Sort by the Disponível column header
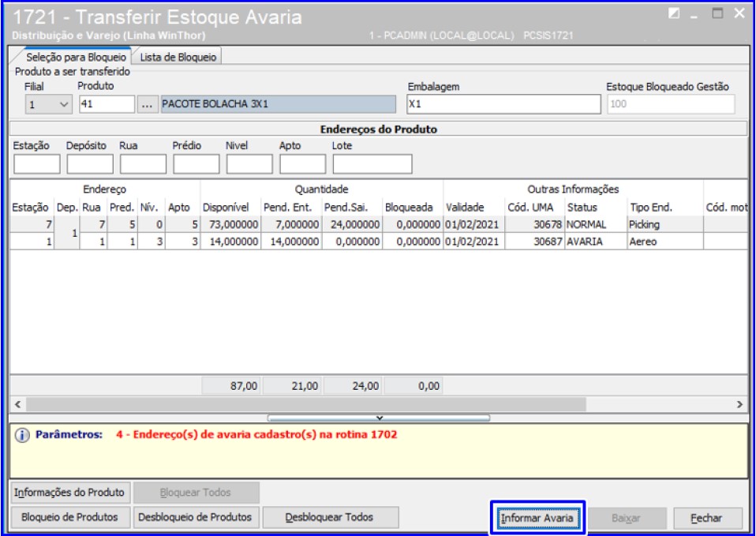756x536 pixels. pos(230,208)
